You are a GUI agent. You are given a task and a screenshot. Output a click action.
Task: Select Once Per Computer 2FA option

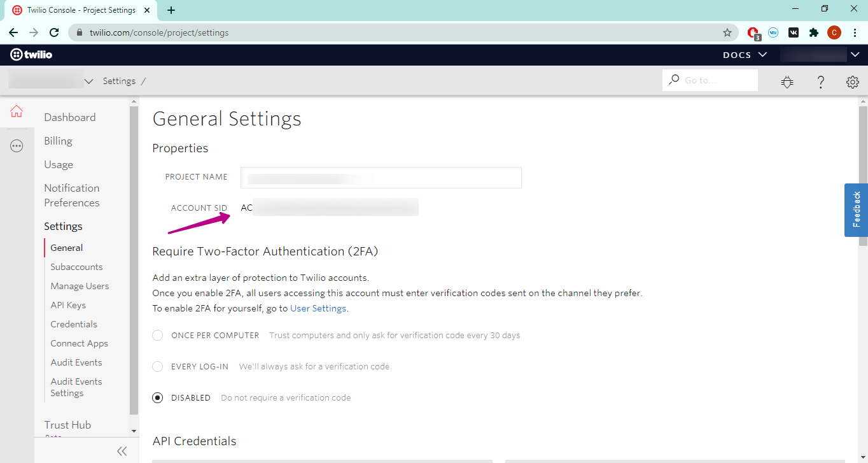point(158,335)
